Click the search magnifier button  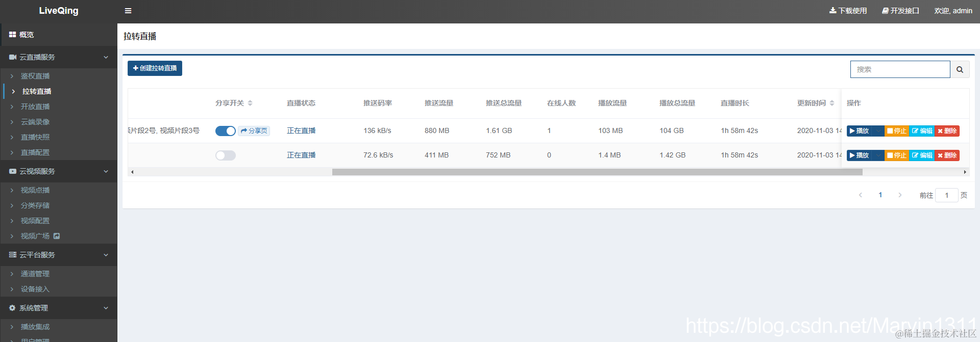960,69
